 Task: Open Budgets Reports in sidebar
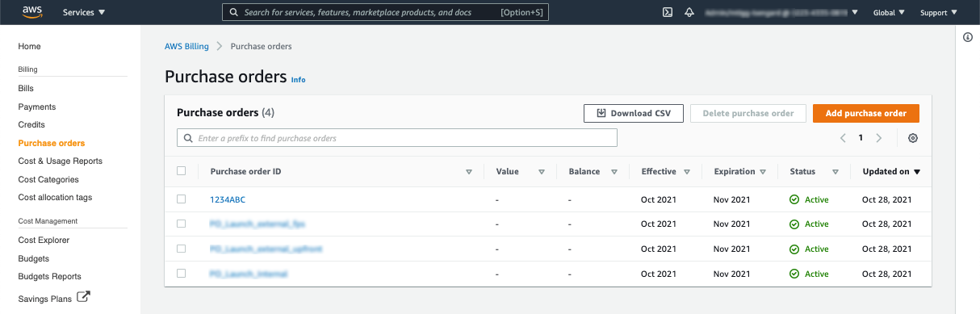pyautogui.click(x=50, y=276)
